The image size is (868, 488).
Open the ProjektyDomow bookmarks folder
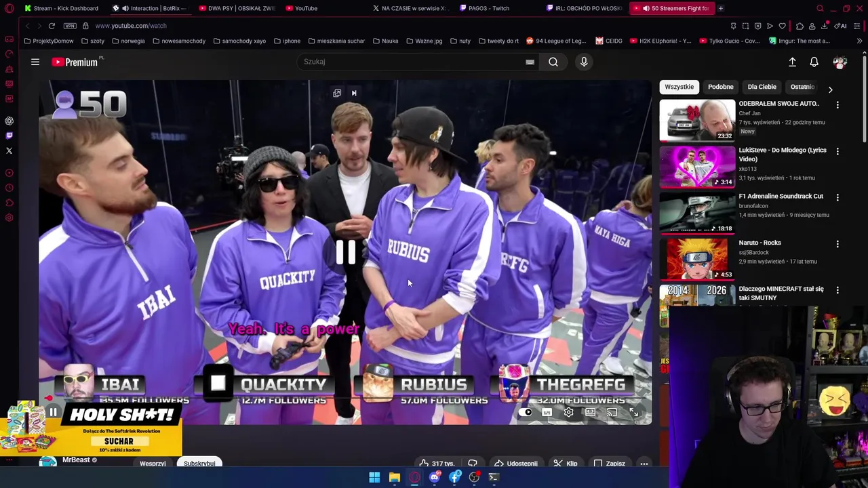click(x=49, y=41)
